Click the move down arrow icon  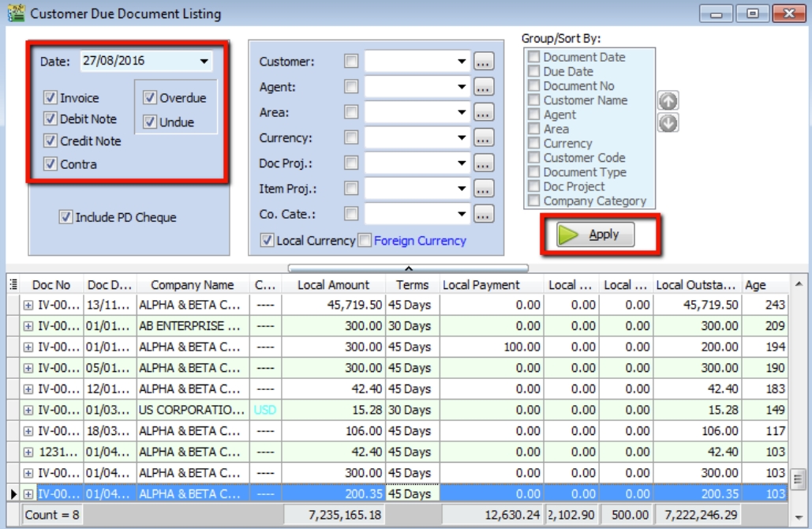click(x=668, y=123)
